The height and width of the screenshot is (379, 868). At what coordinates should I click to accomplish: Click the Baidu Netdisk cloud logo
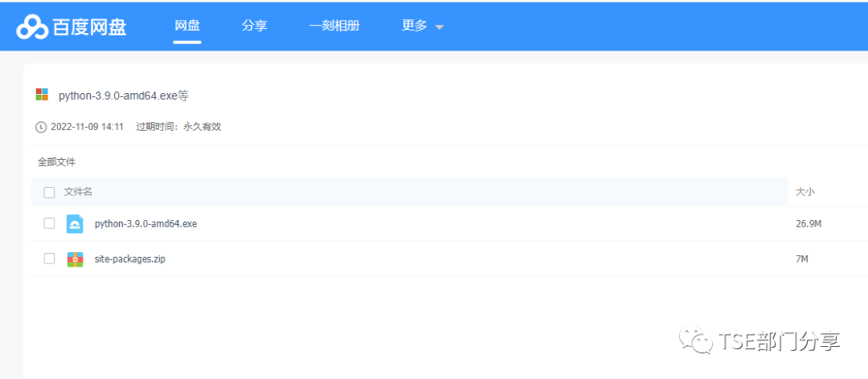pos(32,26)
